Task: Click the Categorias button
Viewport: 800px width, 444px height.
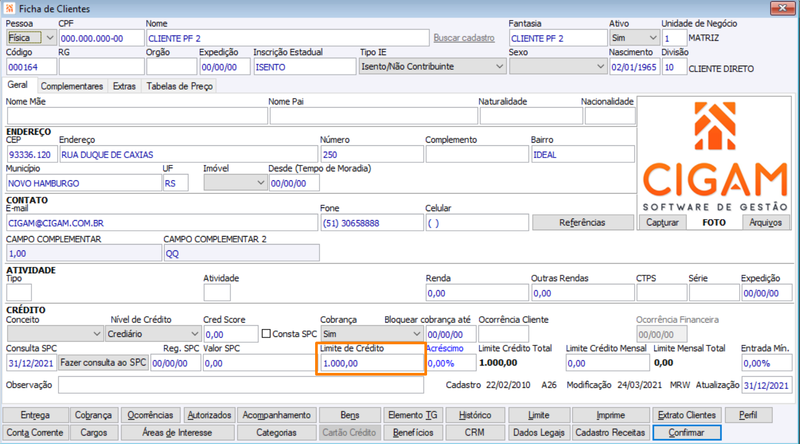Action: 277,432
